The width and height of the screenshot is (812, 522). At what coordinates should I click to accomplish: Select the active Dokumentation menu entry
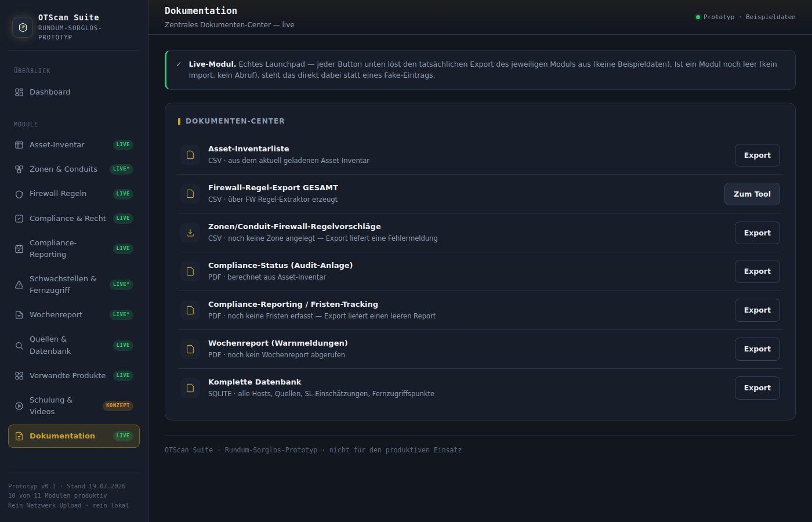click(74, 436)
